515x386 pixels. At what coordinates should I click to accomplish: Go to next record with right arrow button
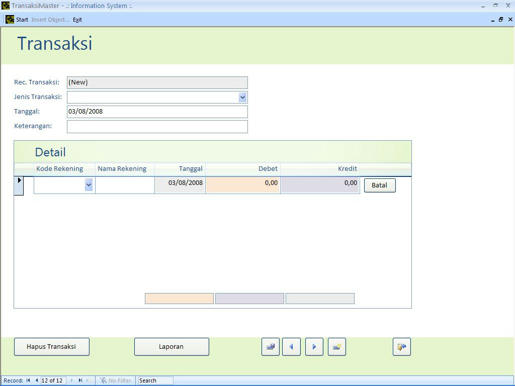314,347
